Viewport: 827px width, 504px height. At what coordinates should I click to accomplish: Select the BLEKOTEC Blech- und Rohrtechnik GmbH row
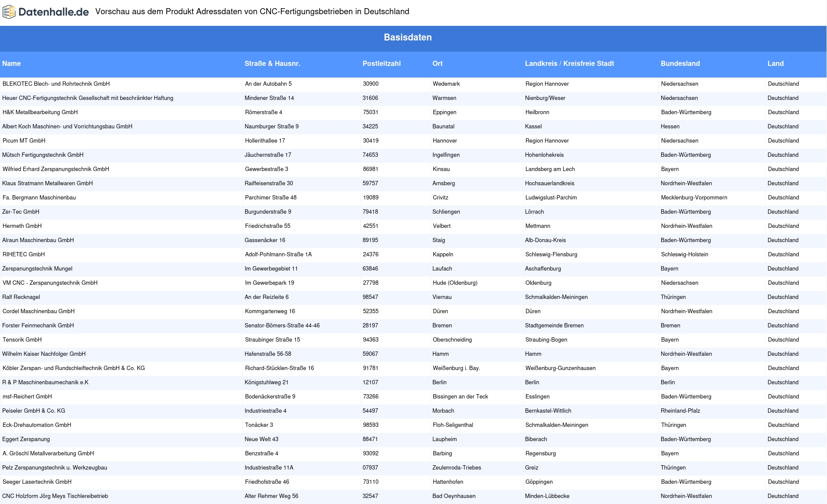pyautogui.click(x=56, y=84)
